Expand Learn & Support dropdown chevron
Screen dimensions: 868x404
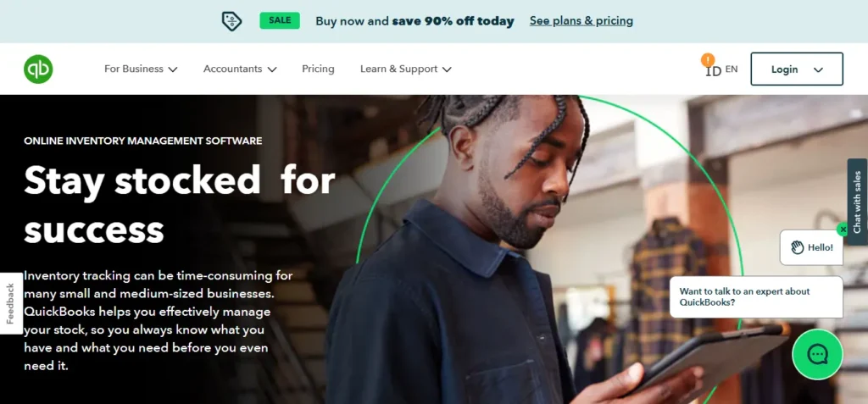447,69
